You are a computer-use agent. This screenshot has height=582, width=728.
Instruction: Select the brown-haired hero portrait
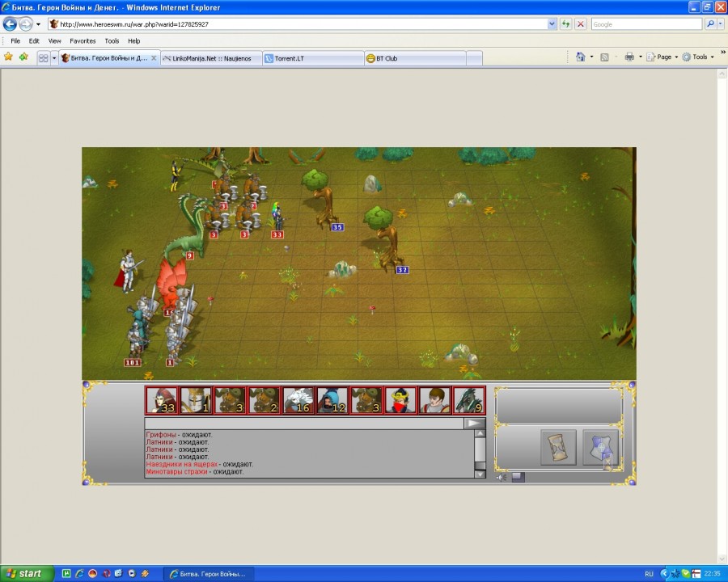pos(434,400)
